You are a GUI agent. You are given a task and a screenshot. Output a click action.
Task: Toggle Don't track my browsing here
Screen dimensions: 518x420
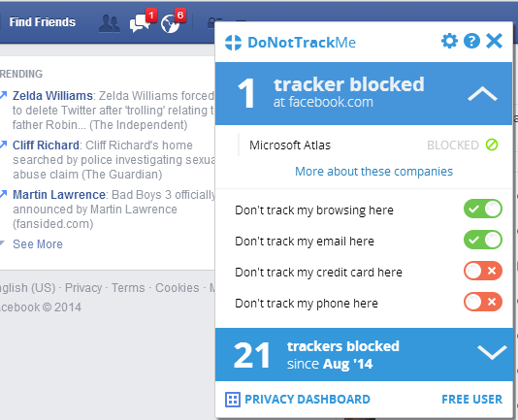(x=483, y=209)
